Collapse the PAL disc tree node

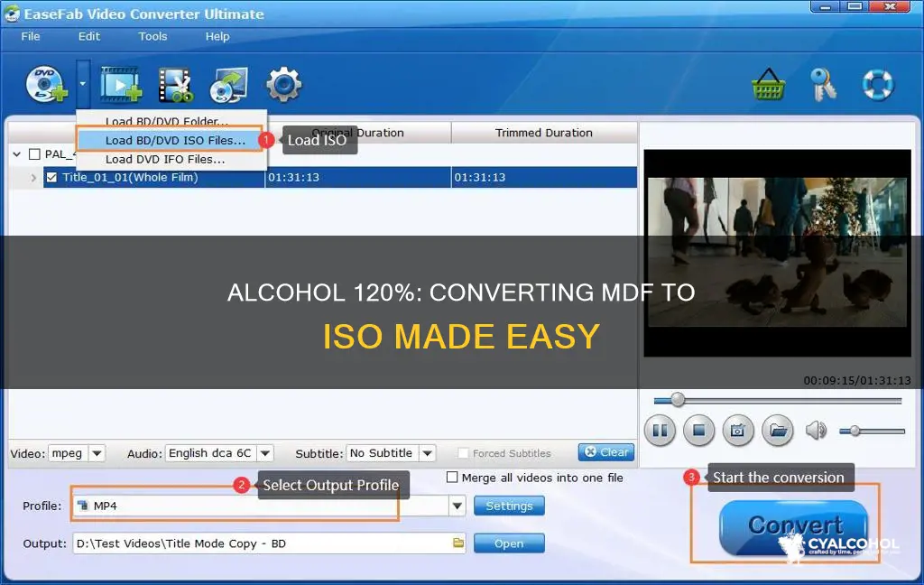pyautogui.click(x=16, y=153)
